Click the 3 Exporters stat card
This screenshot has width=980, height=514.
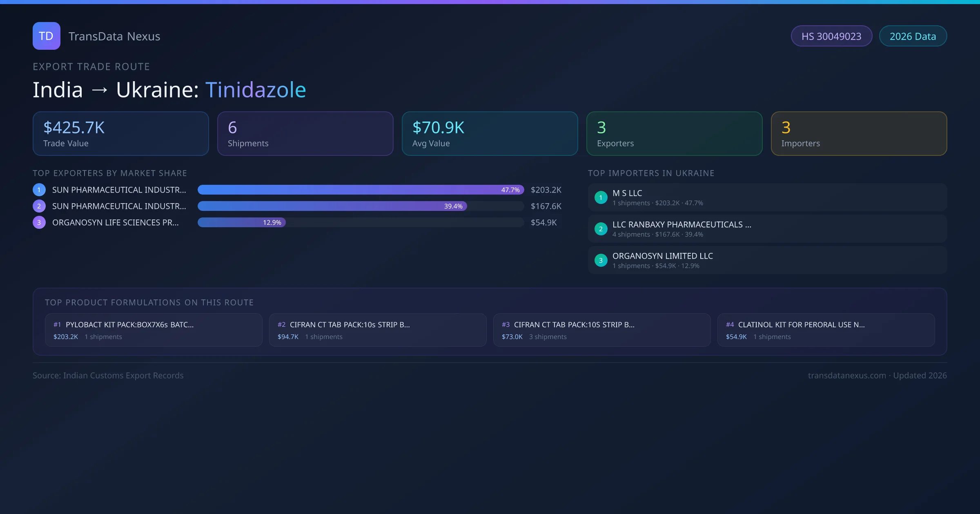click(674, 134)
